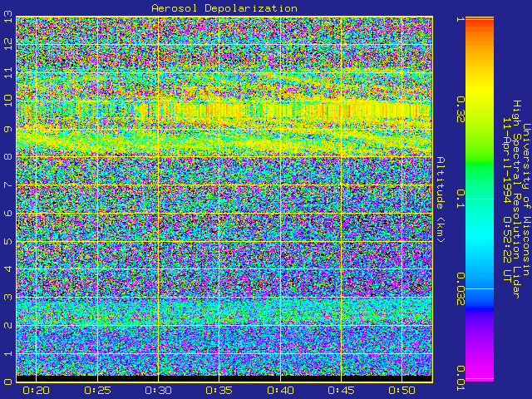The width and height of the screenshot is (532, 399).
Task: Click the altitude 13 axis label
Action: [x=8, y=17]
